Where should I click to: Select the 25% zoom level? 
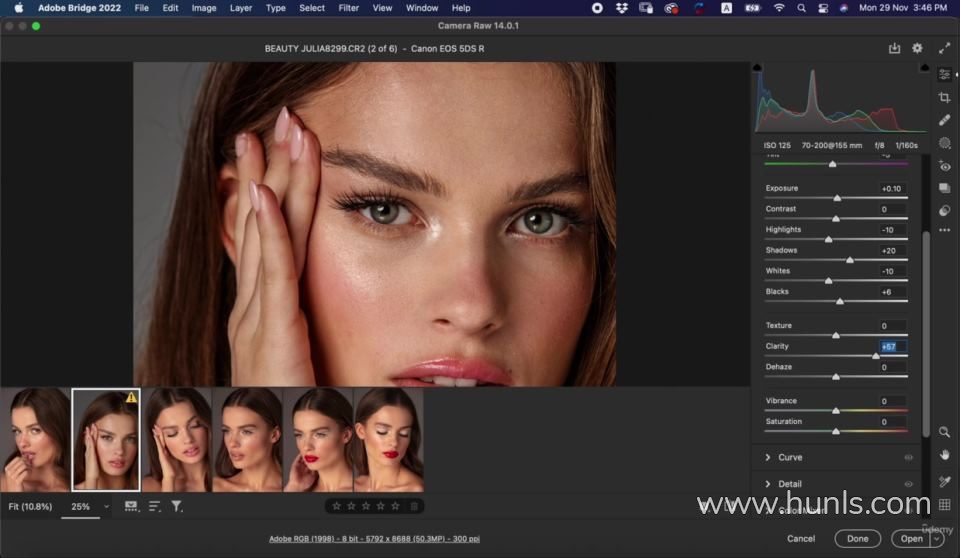[x=80, y=507]
